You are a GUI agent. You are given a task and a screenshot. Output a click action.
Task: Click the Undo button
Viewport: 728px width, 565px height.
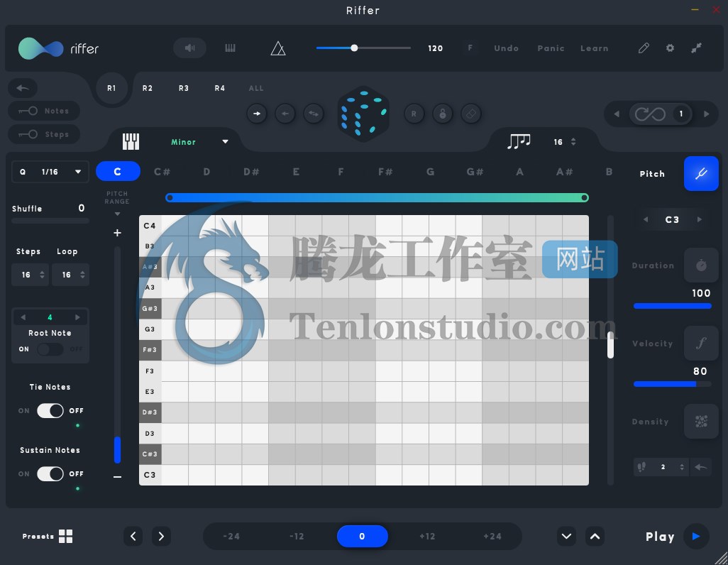[x=506, y=48]
